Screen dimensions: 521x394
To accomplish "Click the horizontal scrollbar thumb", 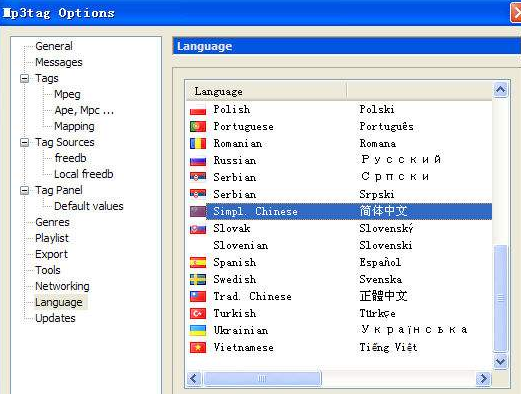I will click(262, 379).
